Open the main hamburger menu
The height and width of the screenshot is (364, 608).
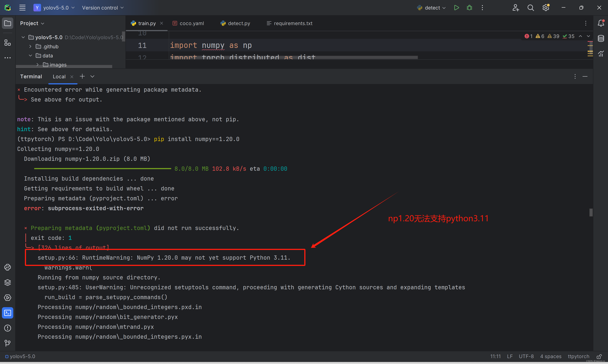(22, 8)
